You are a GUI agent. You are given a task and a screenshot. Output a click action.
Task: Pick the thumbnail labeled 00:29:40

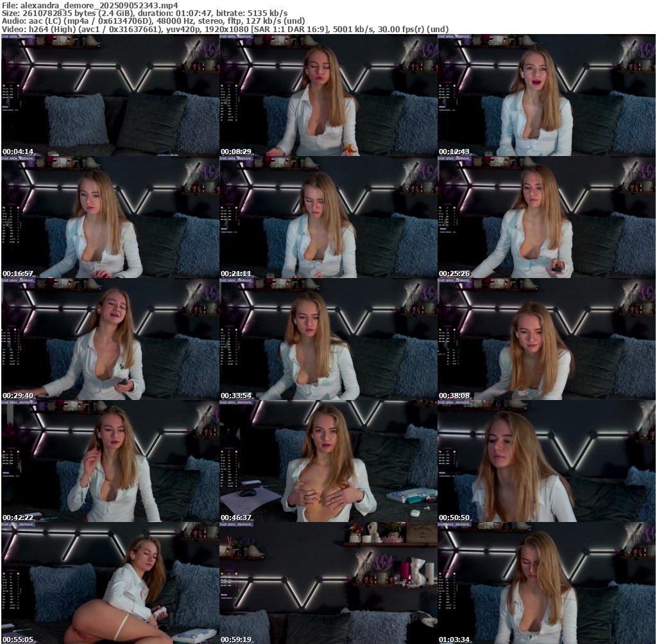pyautogui.click(x=110, y=339)
